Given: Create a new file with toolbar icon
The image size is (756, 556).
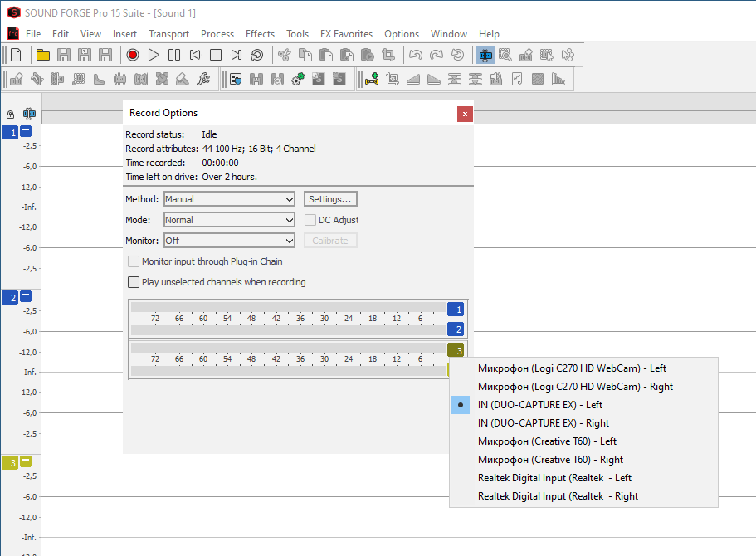Looking at the screenshot, I should point(16,55).
